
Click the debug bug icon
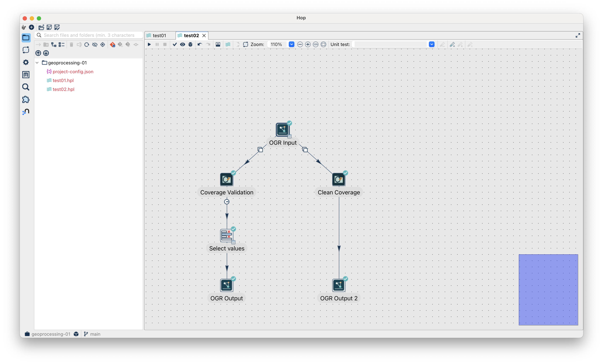point(190,44)
